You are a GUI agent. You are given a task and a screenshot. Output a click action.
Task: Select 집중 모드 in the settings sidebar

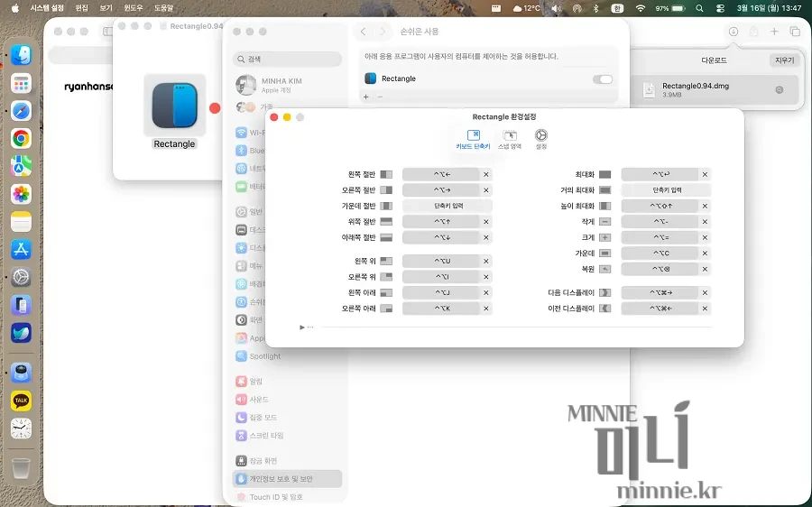256,418
